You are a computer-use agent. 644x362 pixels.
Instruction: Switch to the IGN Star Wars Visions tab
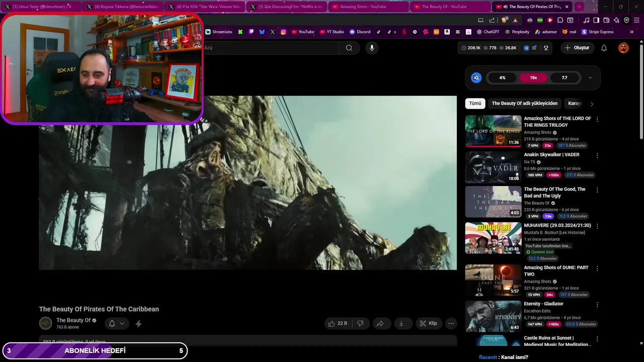tap(205, 7)
